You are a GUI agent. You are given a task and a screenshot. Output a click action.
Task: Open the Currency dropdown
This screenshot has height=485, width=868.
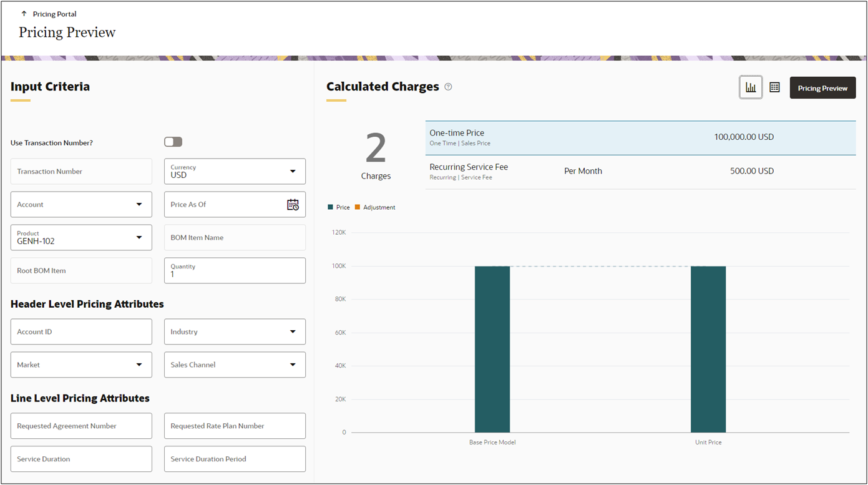tap(292, 171)
